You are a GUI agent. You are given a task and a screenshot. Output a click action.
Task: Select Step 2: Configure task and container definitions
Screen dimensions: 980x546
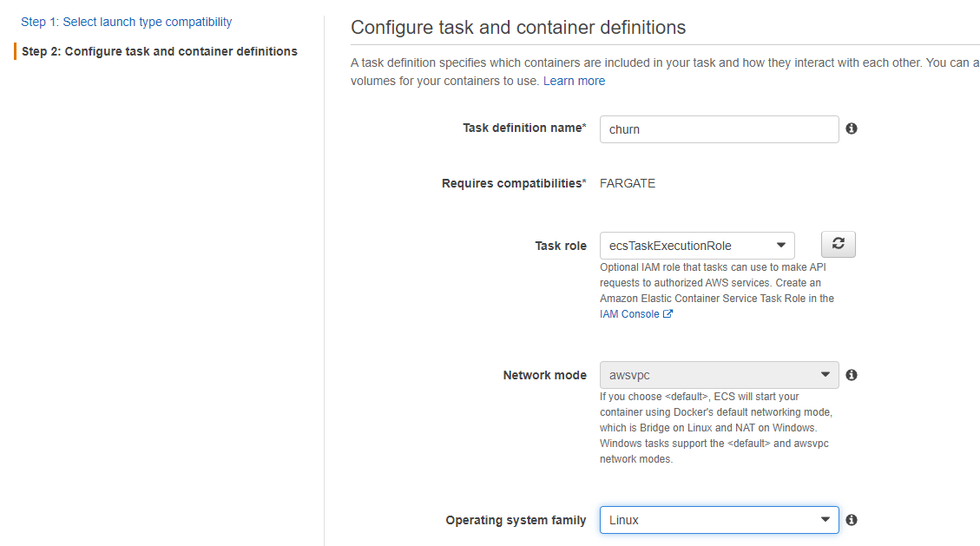pos(160,51)
